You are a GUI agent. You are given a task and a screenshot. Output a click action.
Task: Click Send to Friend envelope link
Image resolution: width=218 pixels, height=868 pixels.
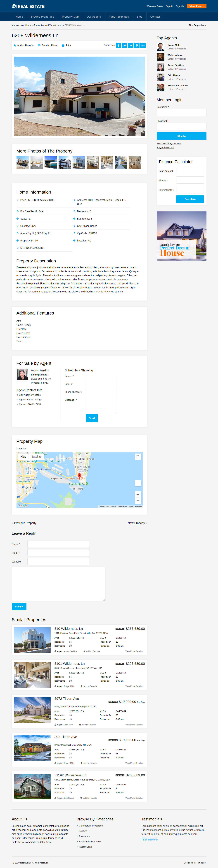(x=48, y=46)
